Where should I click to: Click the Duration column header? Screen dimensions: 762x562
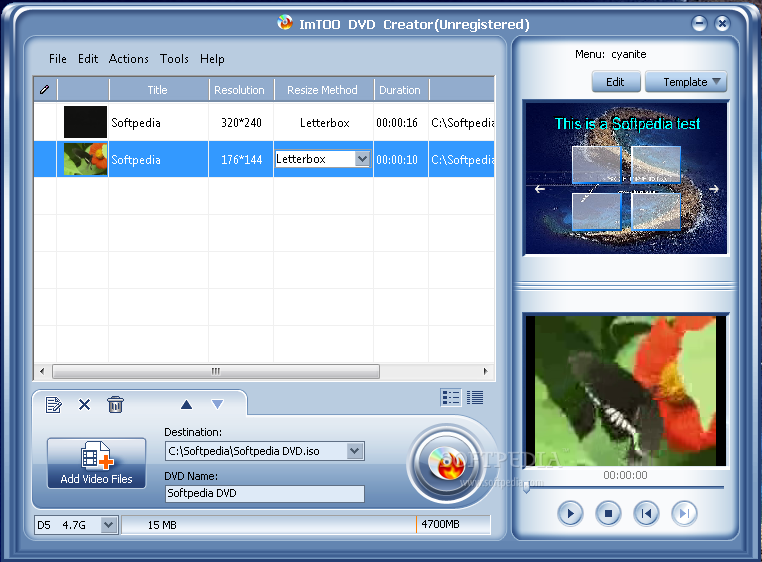click(401, 89)
